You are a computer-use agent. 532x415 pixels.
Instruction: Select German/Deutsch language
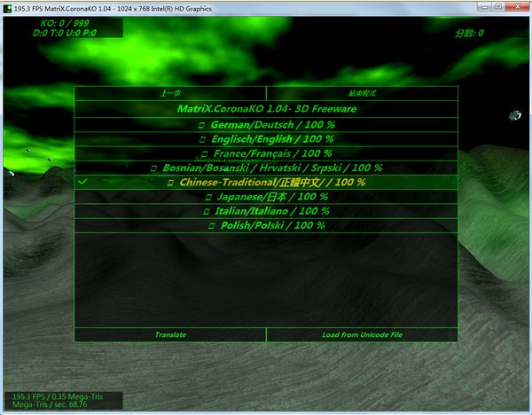click(x=266, y=124)
